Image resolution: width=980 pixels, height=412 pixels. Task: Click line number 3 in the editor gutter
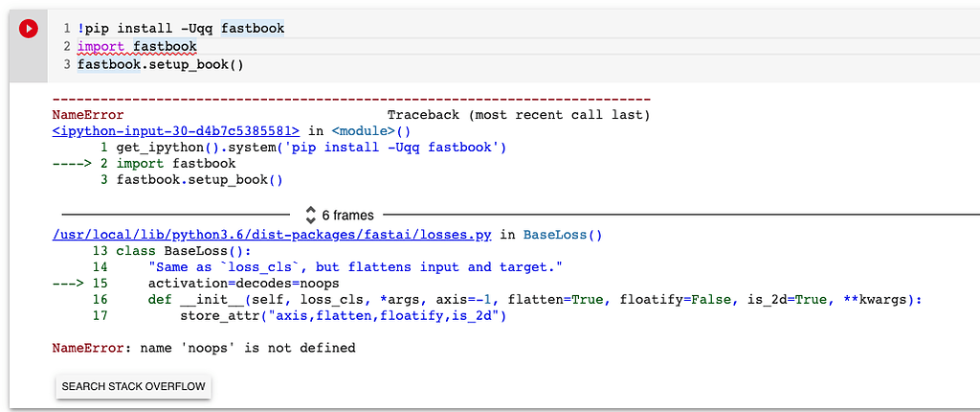67,64
